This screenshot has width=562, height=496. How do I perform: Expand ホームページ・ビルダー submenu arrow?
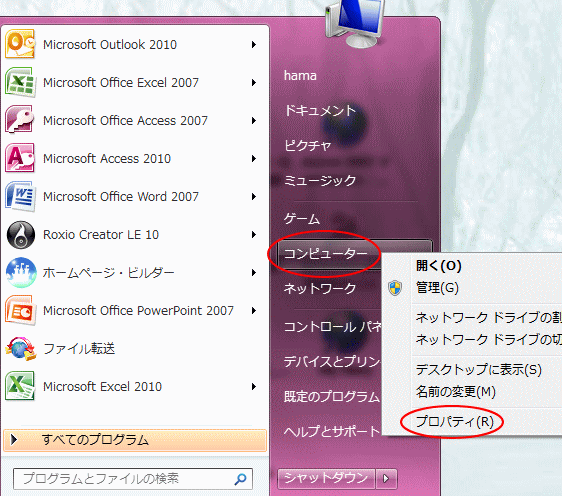click(x=254, y=273)
